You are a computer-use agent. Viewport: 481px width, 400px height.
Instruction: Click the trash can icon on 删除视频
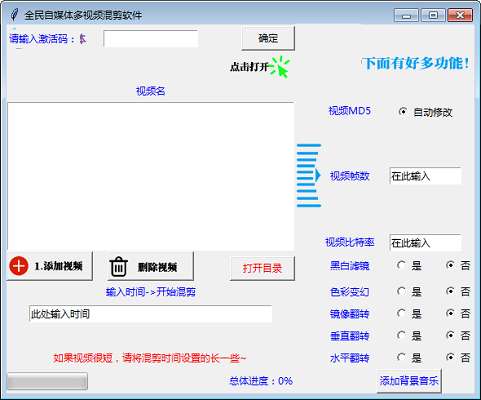point(118,266)
